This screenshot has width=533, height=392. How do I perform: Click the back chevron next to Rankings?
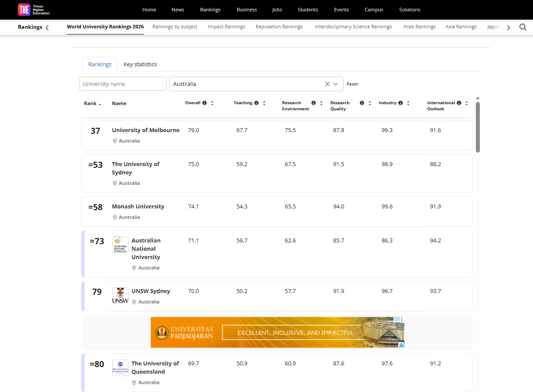[47, 27]
